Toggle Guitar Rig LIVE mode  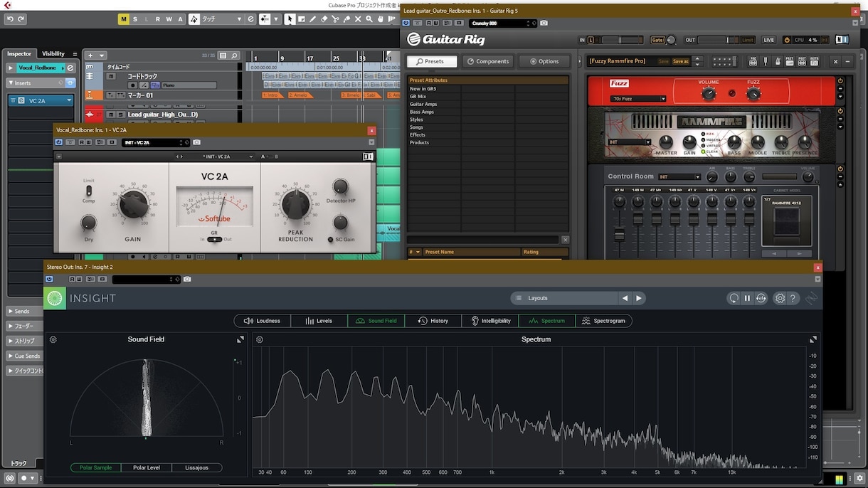pos(768,40)
